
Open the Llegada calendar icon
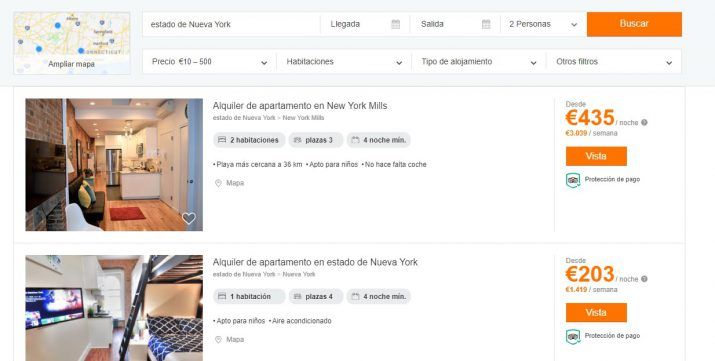click(x=395, y=24)
